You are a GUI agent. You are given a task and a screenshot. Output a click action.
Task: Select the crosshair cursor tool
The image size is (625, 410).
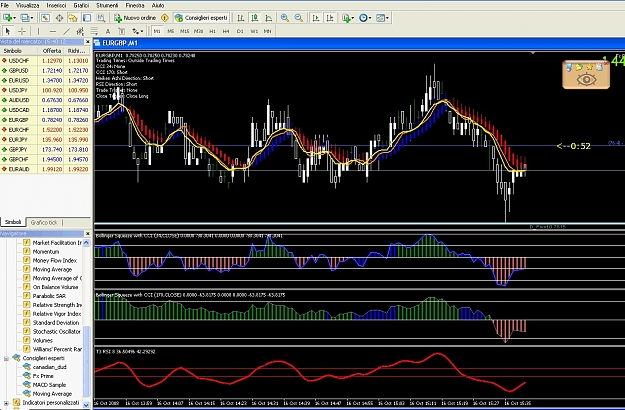[x=22, y=31]
